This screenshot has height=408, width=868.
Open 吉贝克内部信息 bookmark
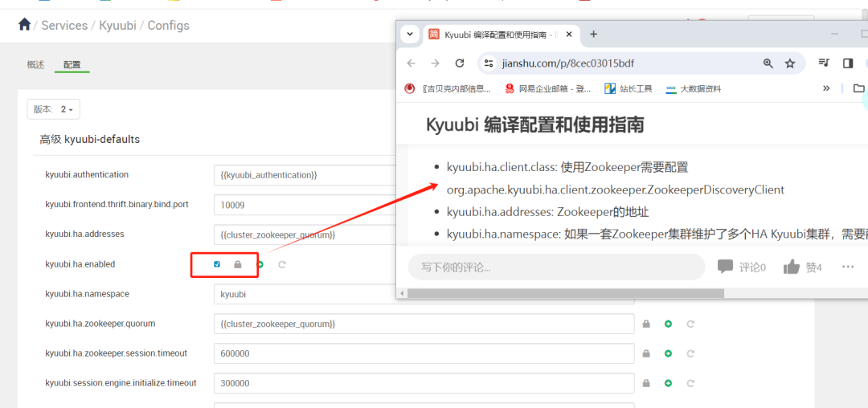tap(448, 88)
